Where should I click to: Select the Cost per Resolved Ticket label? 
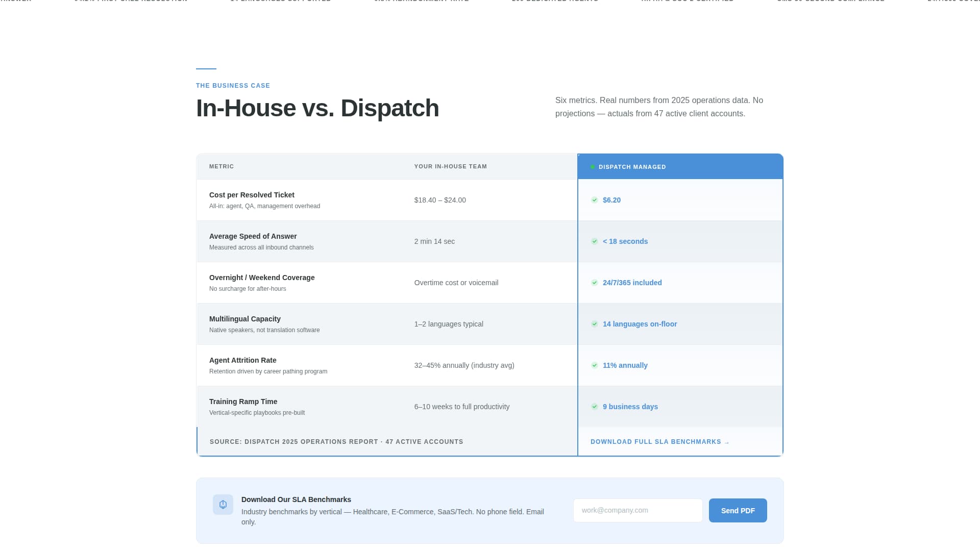(x=252, y=195)
